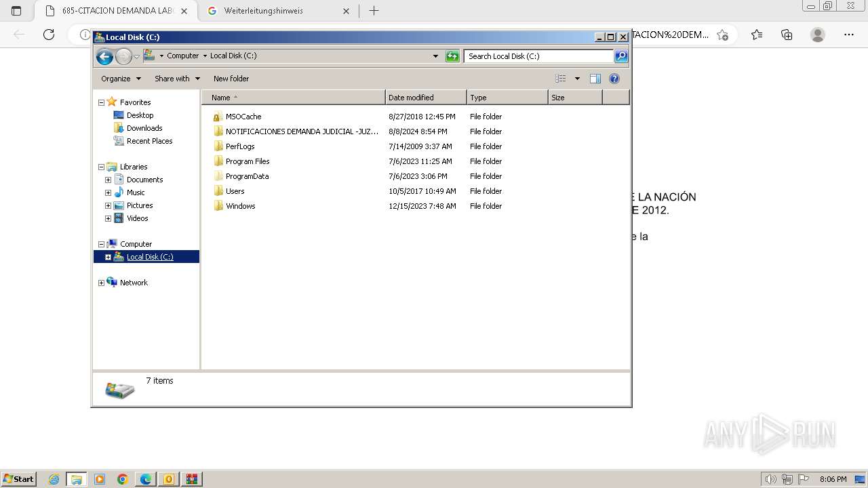
Task: Collapse the Computer tree group
Action: [x=101, y=244]
